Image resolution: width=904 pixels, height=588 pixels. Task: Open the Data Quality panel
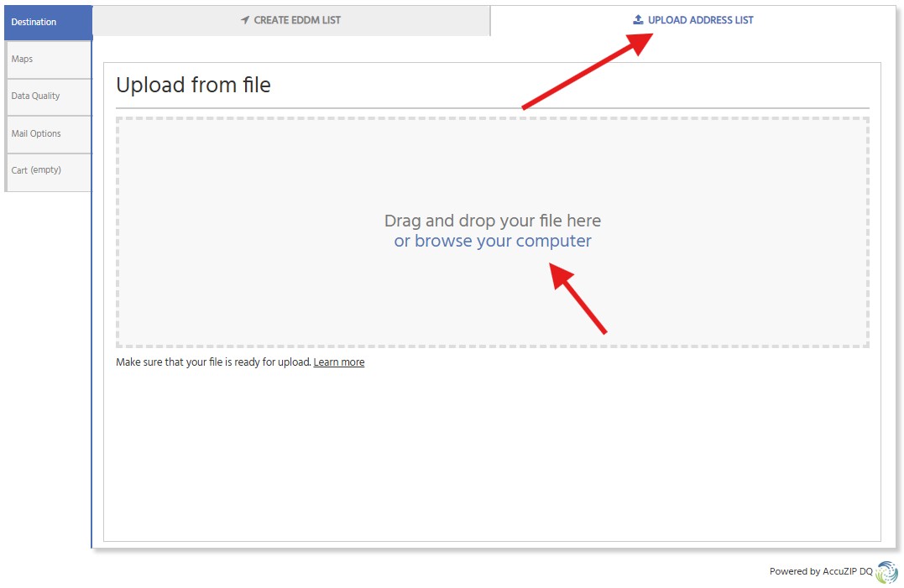coord(34,96)
